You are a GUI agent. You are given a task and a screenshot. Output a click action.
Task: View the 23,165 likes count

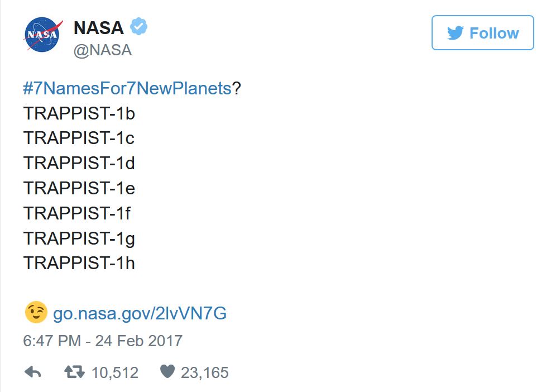[x=204, y=372]
